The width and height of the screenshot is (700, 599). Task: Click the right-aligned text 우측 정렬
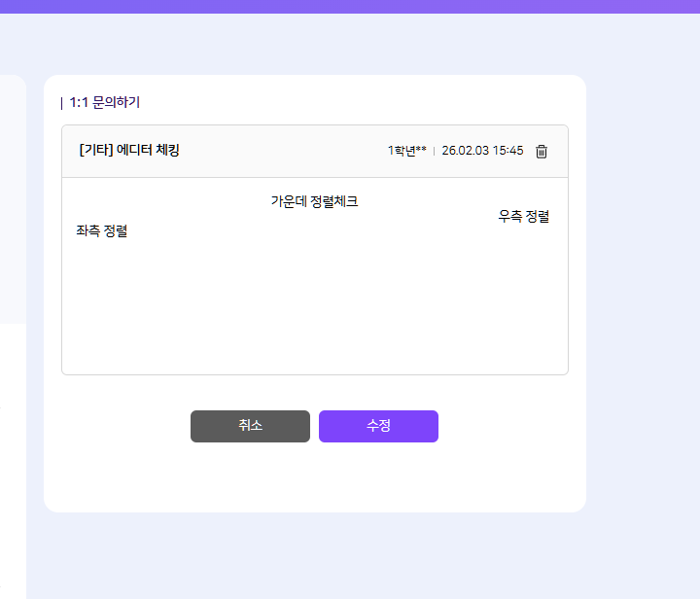point(524,217)
